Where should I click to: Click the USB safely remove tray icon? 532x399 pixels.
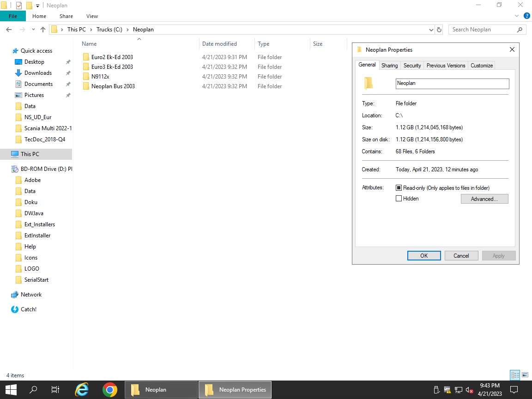[x=437, y=390]
